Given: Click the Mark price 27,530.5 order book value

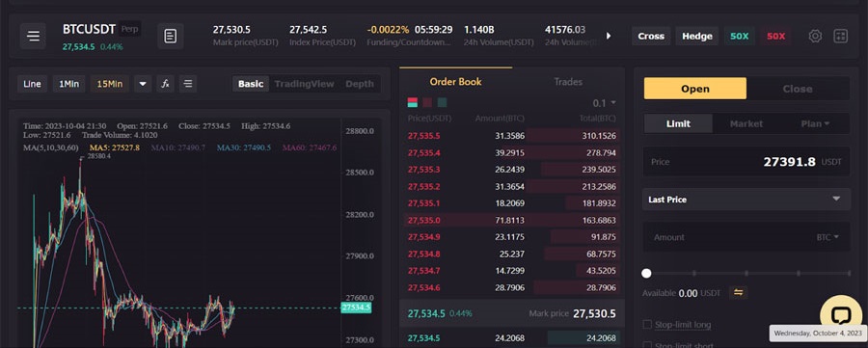Looking at the screenshot, I should 594,313.
